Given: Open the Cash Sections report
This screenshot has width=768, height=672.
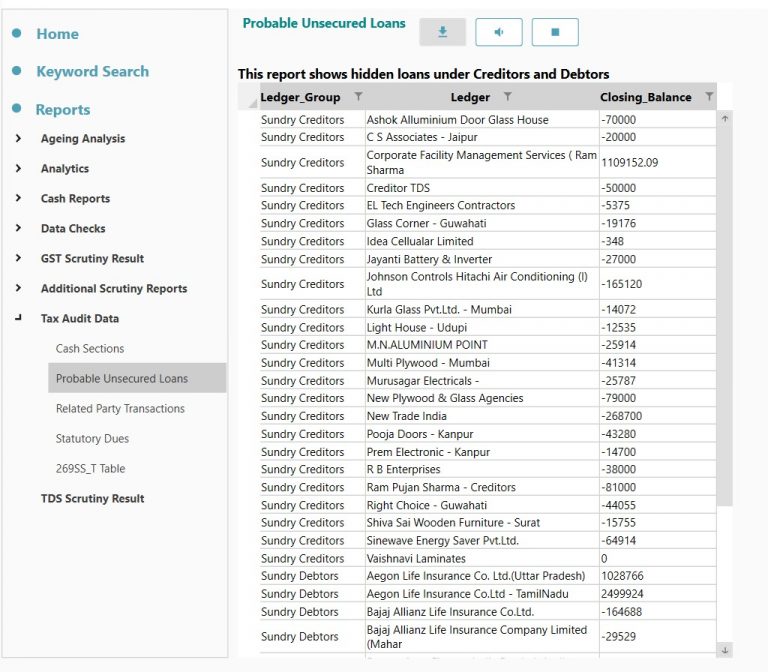Looking at the screenshot, I should click(x=90, y=348).
